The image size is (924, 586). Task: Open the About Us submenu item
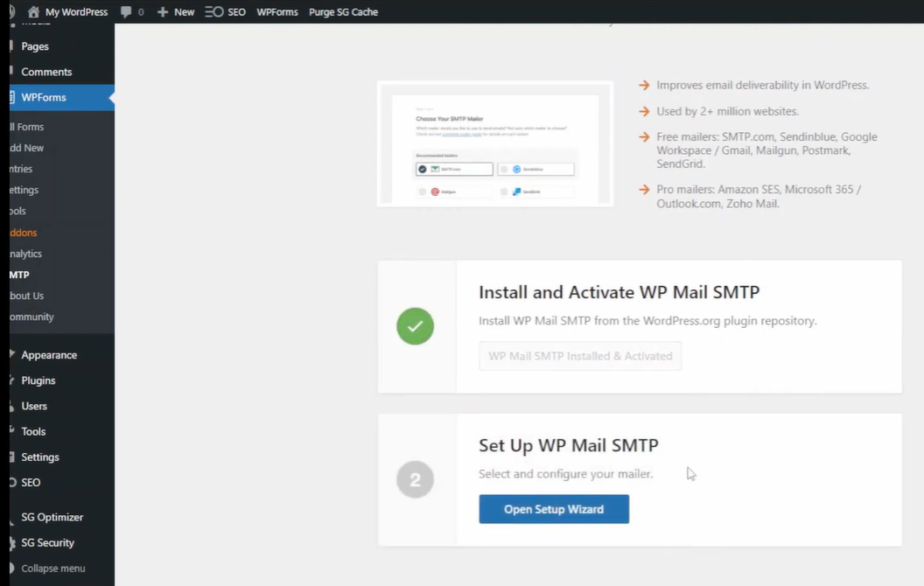pyautogui.click(x=26, y=296)
